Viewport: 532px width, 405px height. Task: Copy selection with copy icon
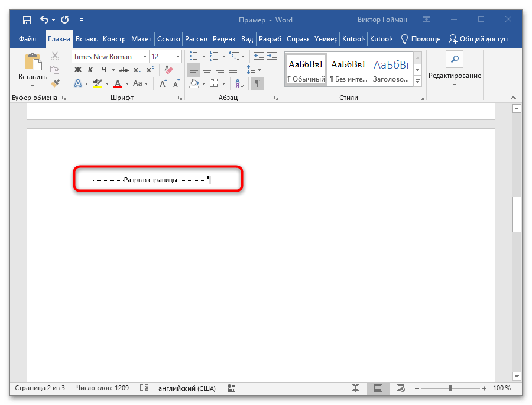pos(55,70)
